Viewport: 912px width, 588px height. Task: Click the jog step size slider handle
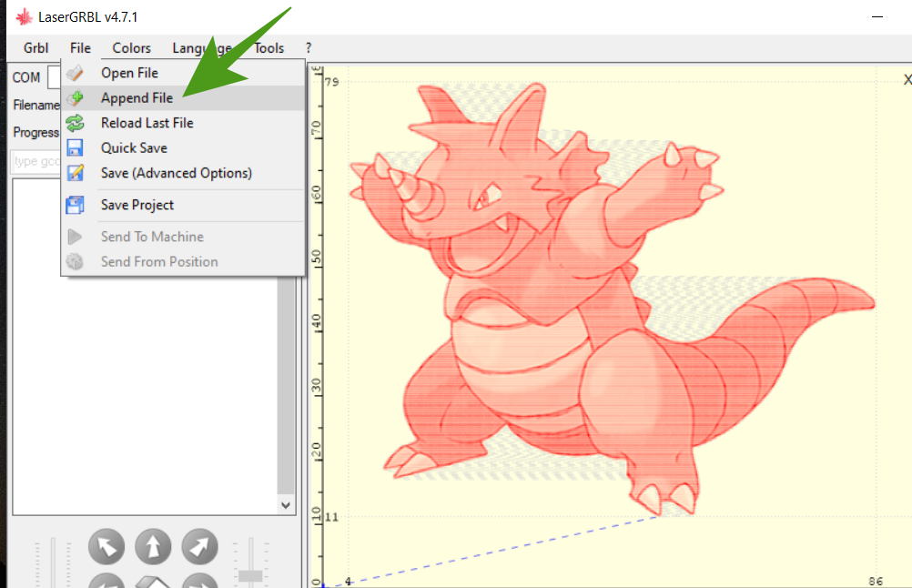coord(250,576)
